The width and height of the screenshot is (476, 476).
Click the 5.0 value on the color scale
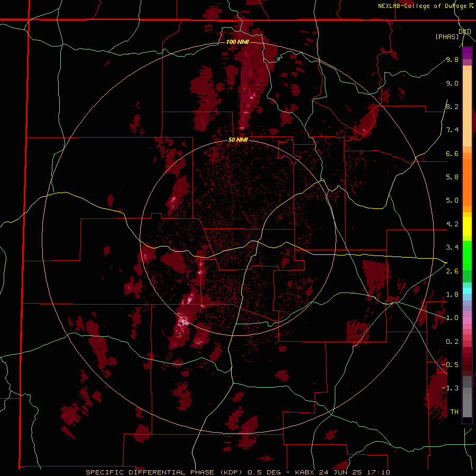click(x=452, y=200)
